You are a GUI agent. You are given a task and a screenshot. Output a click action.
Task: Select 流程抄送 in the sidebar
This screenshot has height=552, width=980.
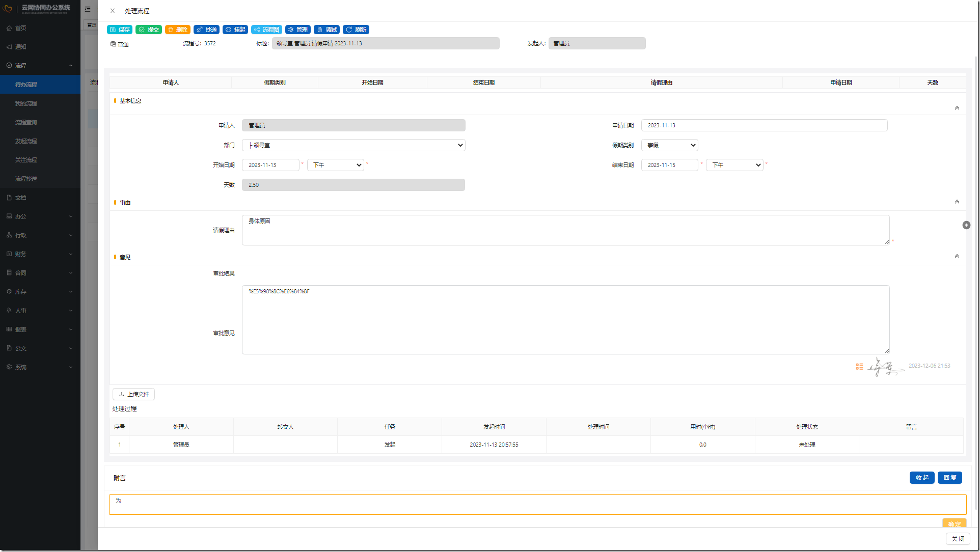pos(40,179)
